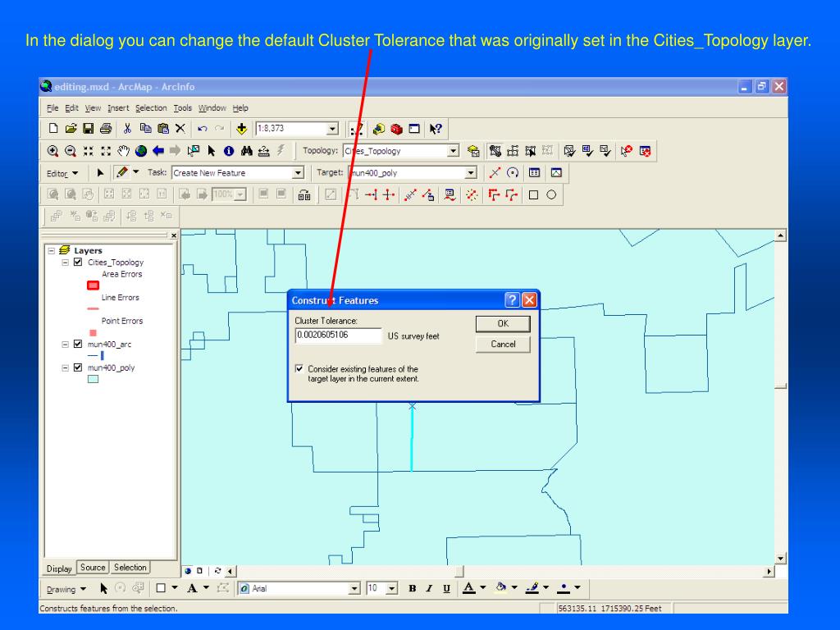Open the map scale 1:8,373 dropdown
Screen dimensions: 840x630
[333, 129]
